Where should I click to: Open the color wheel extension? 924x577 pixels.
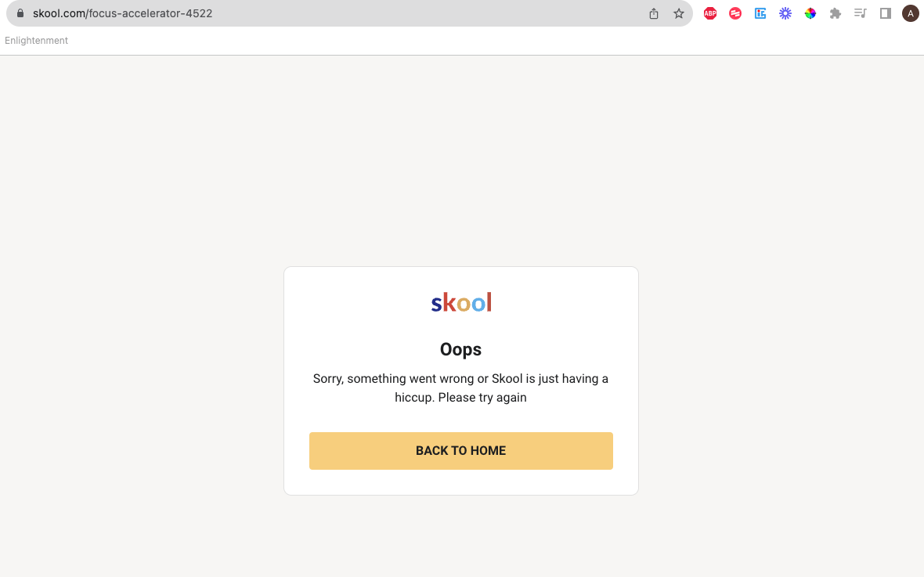(810, 13)
